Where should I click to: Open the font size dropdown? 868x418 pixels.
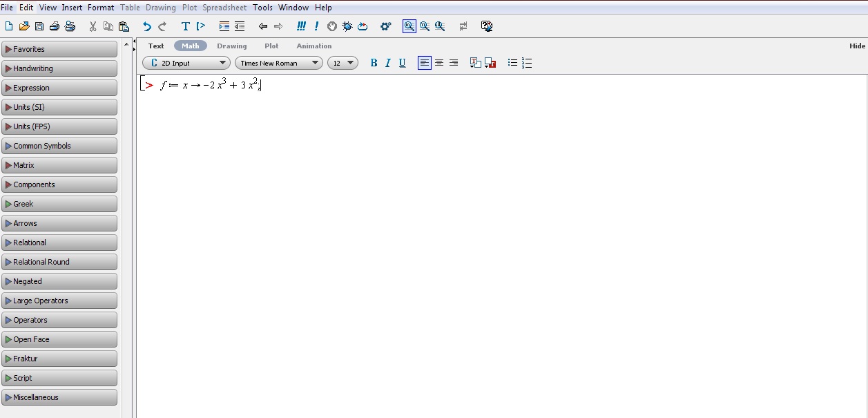(343, 62)
